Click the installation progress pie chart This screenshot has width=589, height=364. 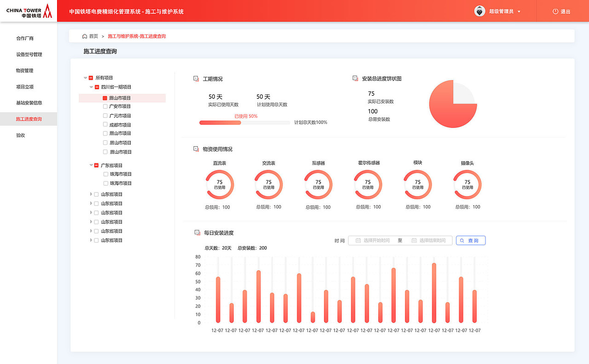pyautogui.click(x=453, y=104)
